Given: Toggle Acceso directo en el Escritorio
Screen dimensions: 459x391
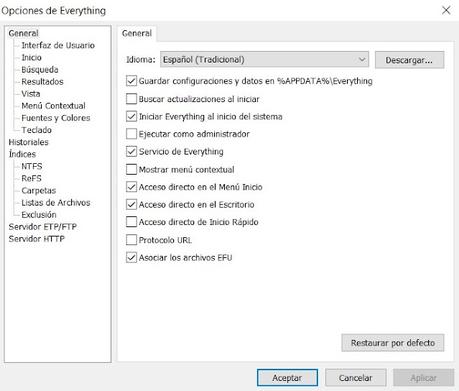Looking at the screenshot, I should (x=131, y=204).
